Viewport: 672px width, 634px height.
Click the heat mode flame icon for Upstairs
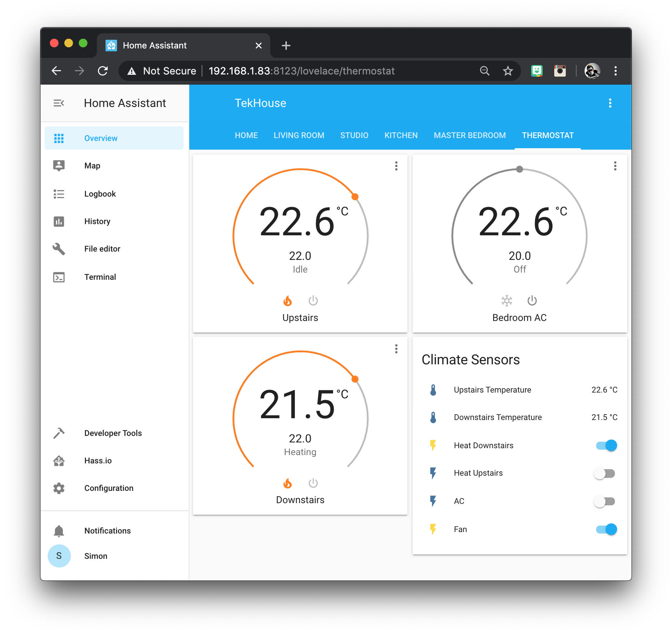288,301
